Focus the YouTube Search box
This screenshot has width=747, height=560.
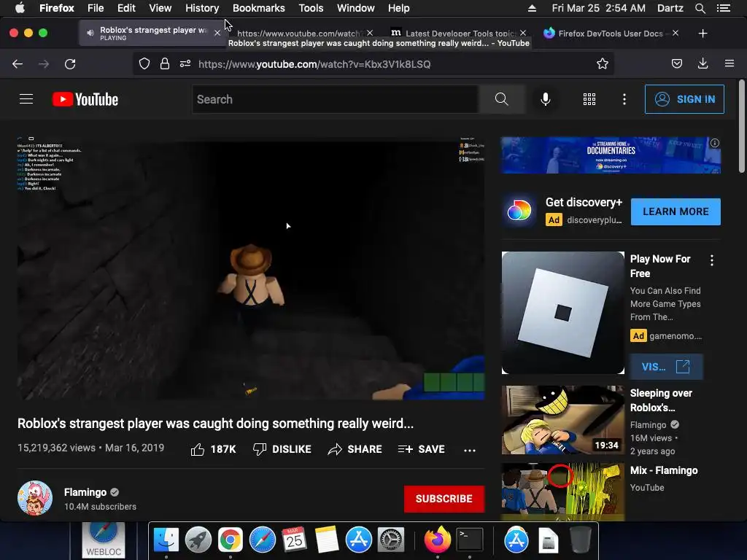pos(336,99)
